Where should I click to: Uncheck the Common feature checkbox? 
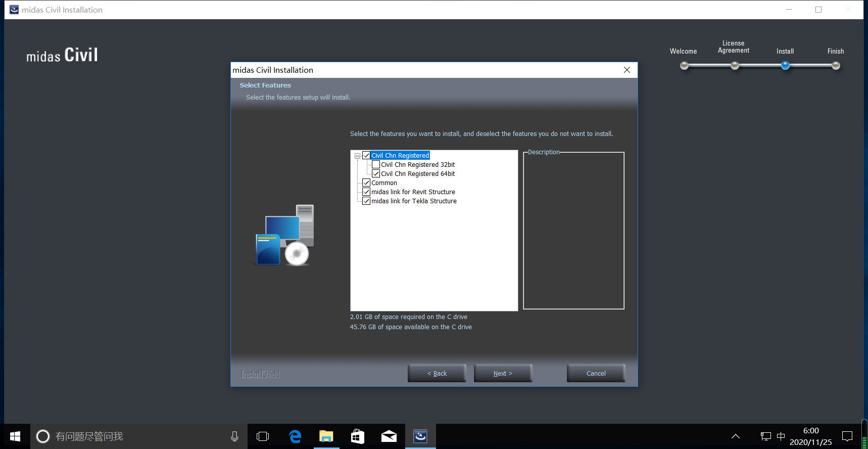tap(366, 183)
